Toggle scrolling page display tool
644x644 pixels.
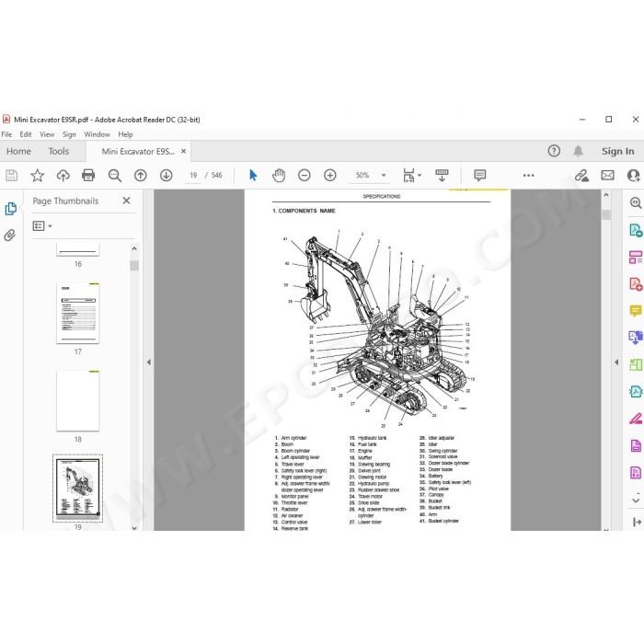coord(442,176)
